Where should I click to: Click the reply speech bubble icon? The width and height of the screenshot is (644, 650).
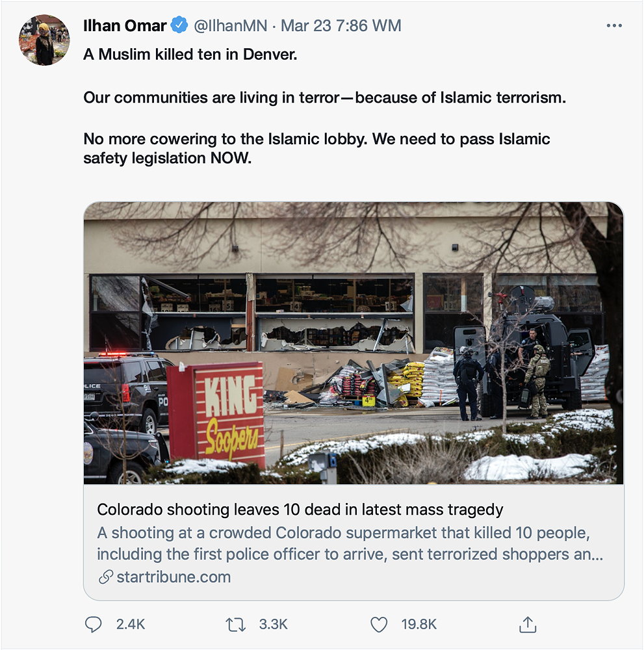pyautogui.click(x=94, y=625)
